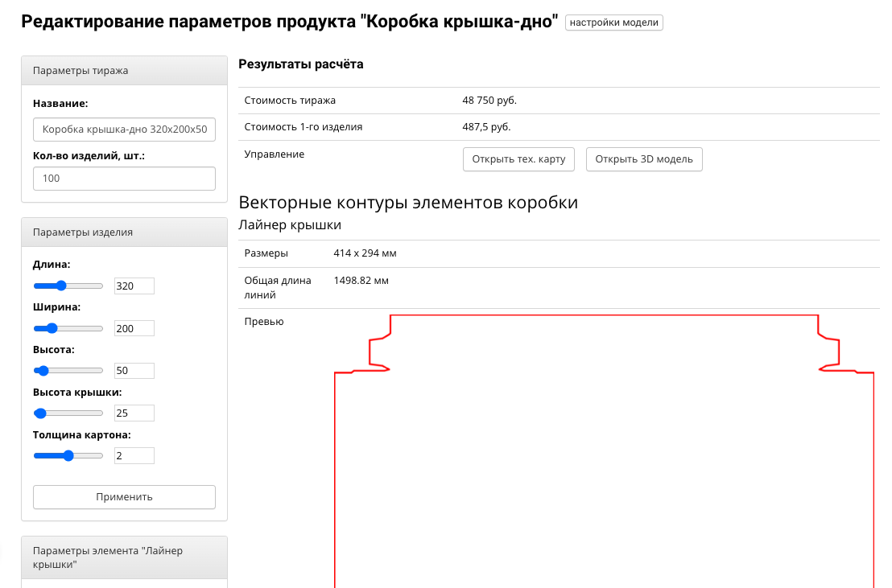Viewport: 892px width, 588px height.
Task: Click the length value field showing 320
Action: (x=134, y=286)
